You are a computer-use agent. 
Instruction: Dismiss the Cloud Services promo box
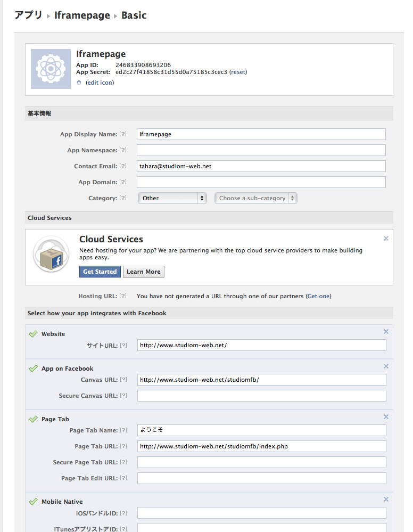(x=386, y=239)
